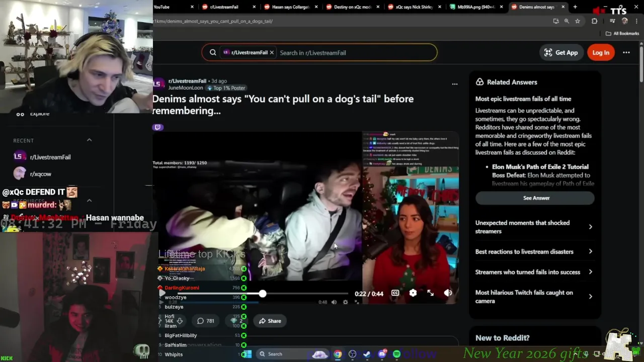Click the New to Reddit? heading
Screen dimensions: 644x362
click(502, 338)
